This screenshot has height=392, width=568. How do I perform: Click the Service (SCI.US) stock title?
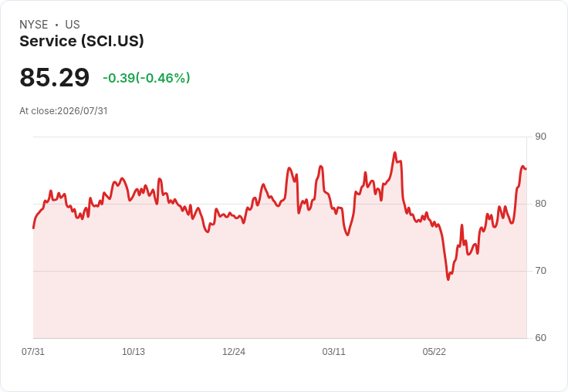[x=82, y=41]
